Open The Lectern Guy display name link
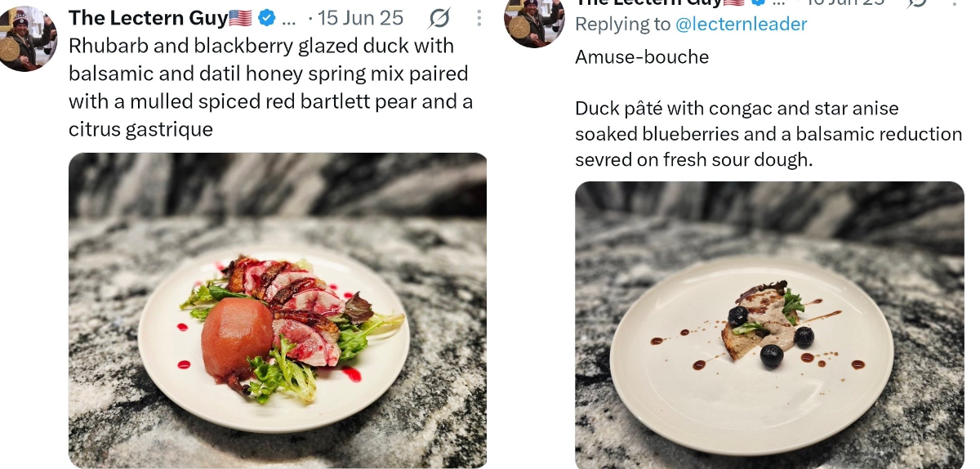Image resolution: width=980 pixels, height=469 pixels. pos(148,17)
